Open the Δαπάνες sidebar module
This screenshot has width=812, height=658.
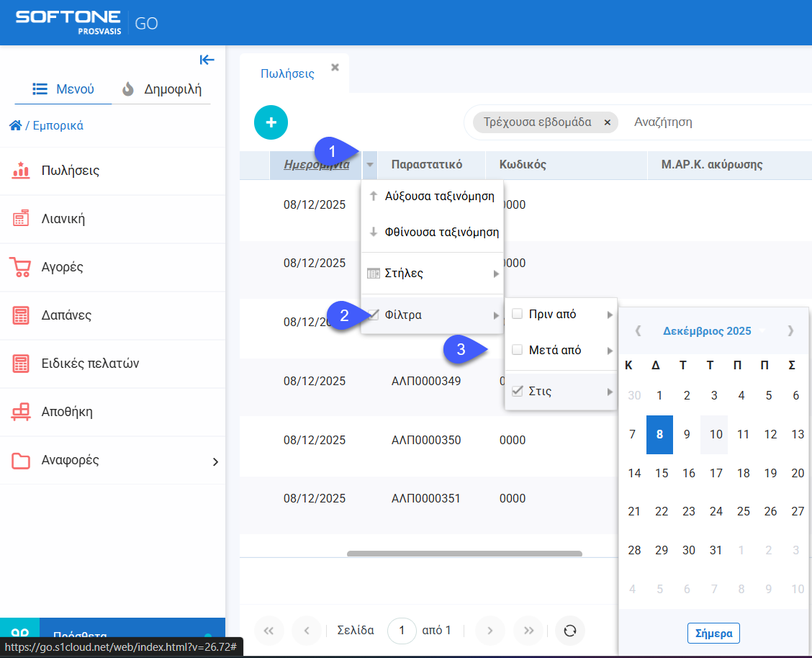(x=66, y=315)
